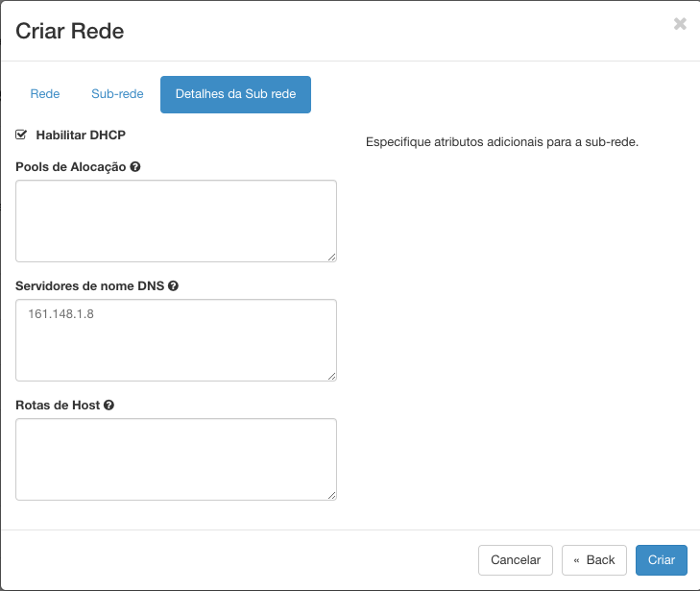The width and height of the screenshot is (700, 591).
Task: Close the Criar Rede dialog with the X
Action: coord(680,24)
